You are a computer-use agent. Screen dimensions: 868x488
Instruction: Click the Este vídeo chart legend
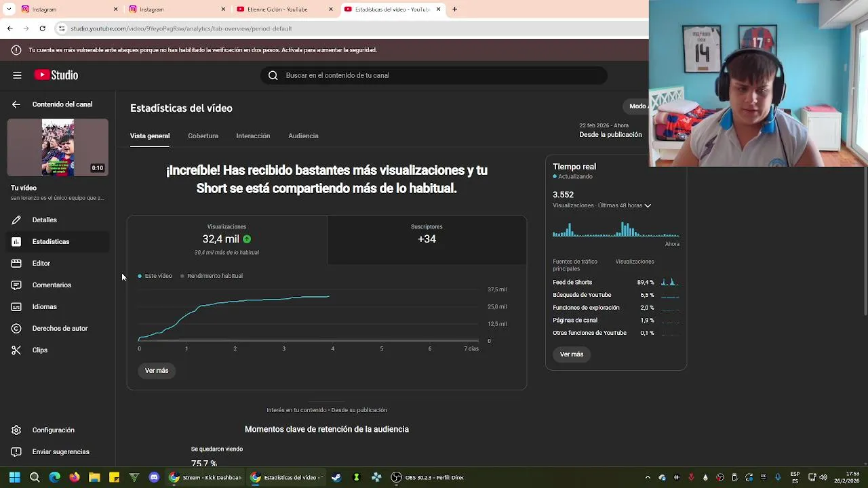155,276
